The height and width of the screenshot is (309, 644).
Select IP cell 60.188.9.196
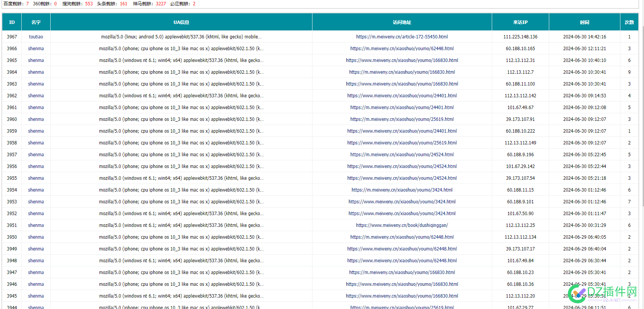tap(520, 155)
